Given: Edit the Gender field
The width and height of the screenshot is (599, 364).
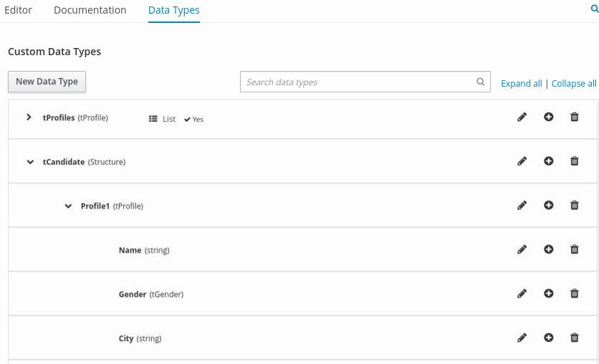Looking at the screenshot, I should (x=522, y=294).
